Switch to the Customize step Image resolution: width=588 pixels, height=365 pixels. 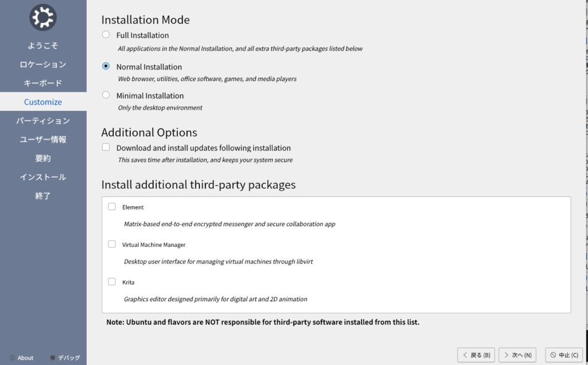pos(43,102)
